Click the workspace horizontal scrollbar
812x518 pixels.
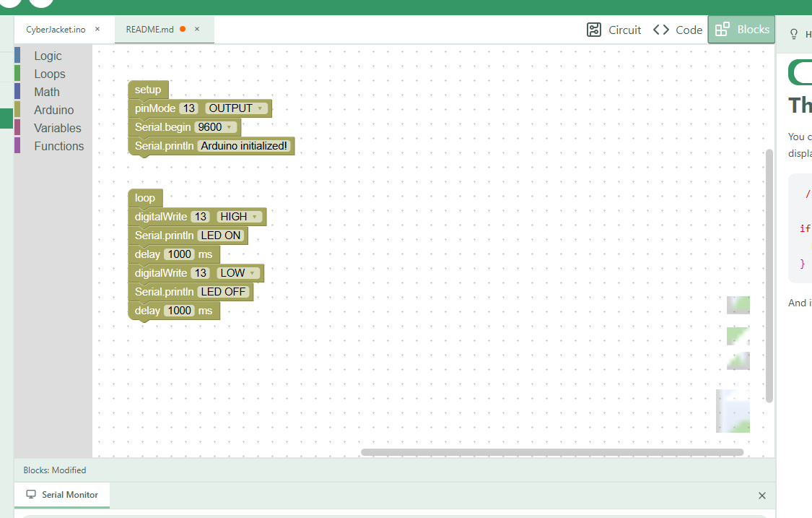(551, 452)
